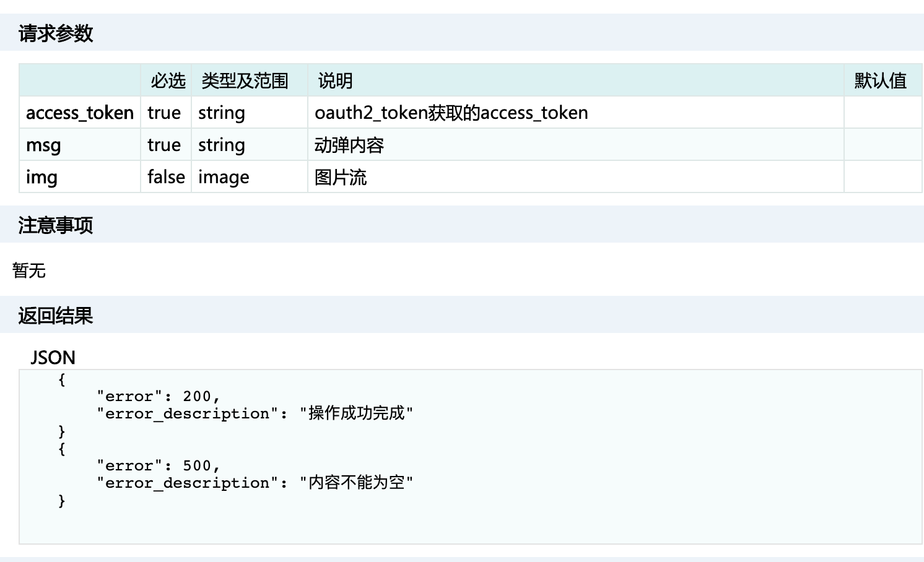This screenshot has width=924, height=562.
Task: Click the false value in img row
Action: tap(166, 177)
